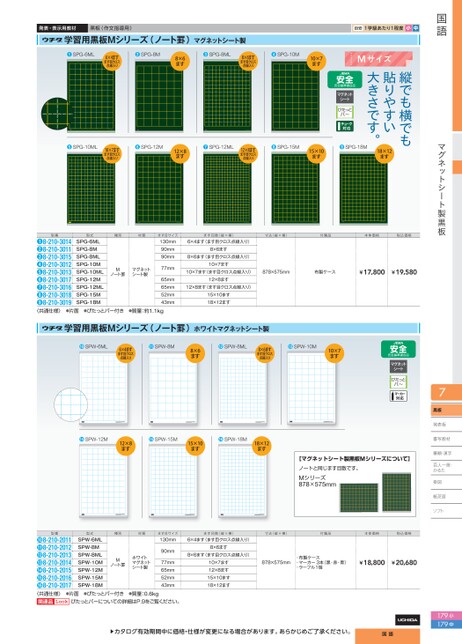Click the 布製ケース cell in first table
The width and height of the screenshot is (462, 644).
[x=325, y=272]
